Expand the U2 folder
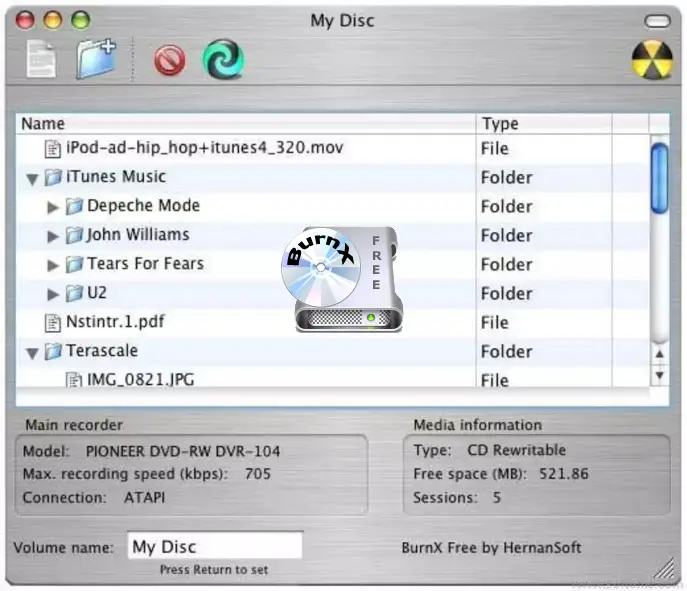This screenshot has width=687, height=591. click(53, 294)
